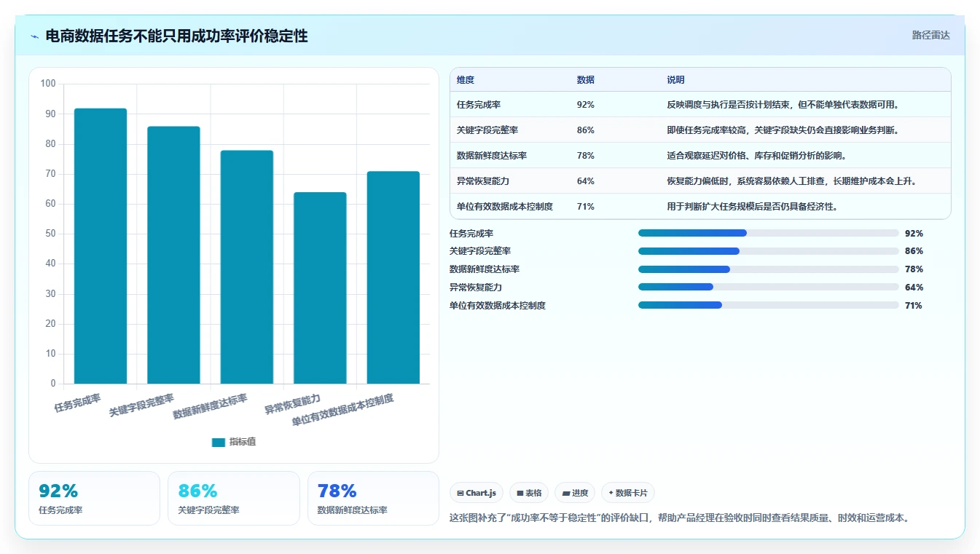Click description starting 即使任务完成率较高
Image resolution: width=980 pixels, height=554 pixels.
[x=783, y=130]
